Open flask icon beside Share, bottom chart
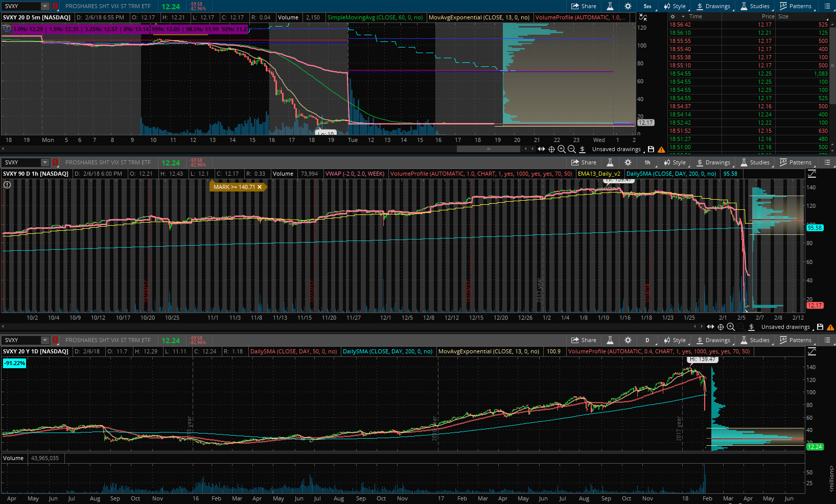 pyautogui.click(x=610, y=340)
